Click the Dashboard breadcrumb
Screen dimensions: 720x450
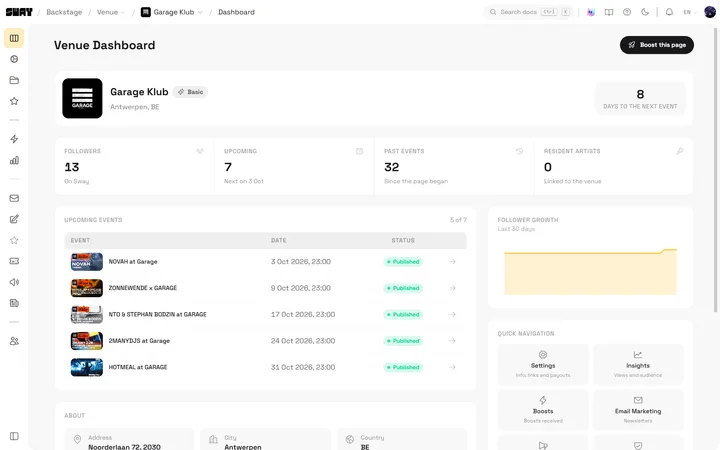(x=236, y=12)
